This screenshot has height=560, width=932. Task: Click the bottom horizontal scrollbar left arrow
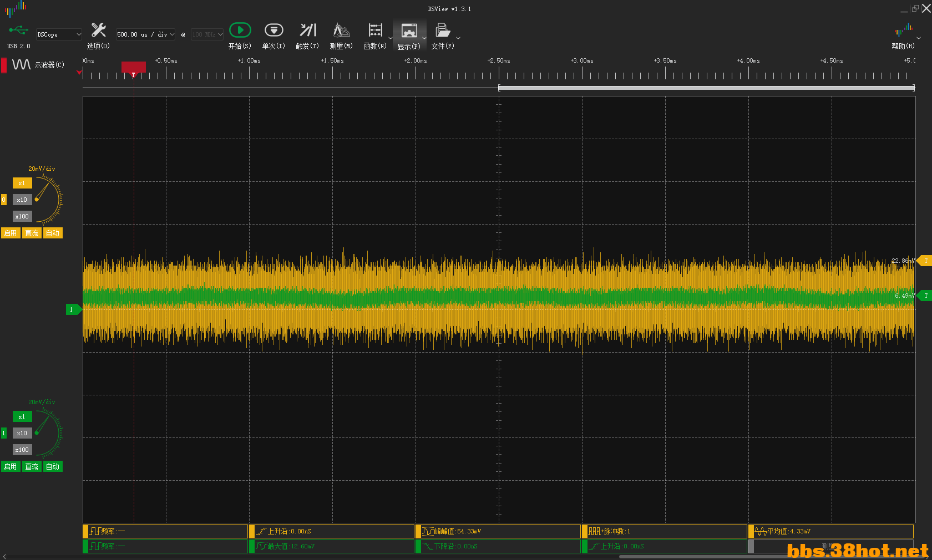click(x=4, y=556)
